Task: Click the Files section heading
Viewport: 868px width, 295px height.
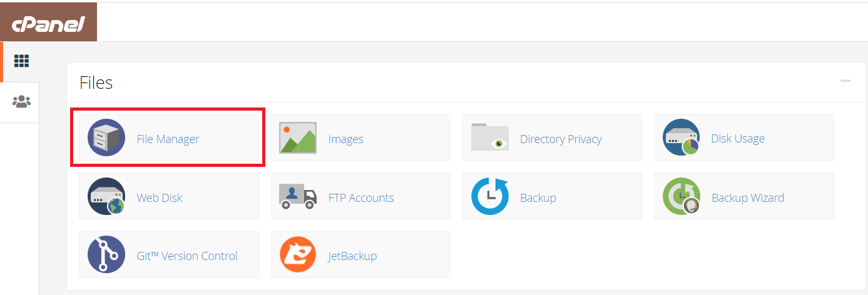Action: pos(96,82)
